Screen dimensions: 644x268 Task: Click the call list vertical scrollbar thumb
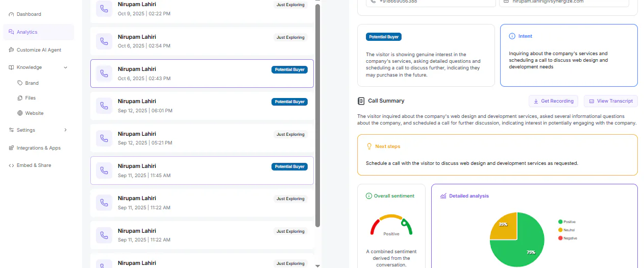point(317,115)
